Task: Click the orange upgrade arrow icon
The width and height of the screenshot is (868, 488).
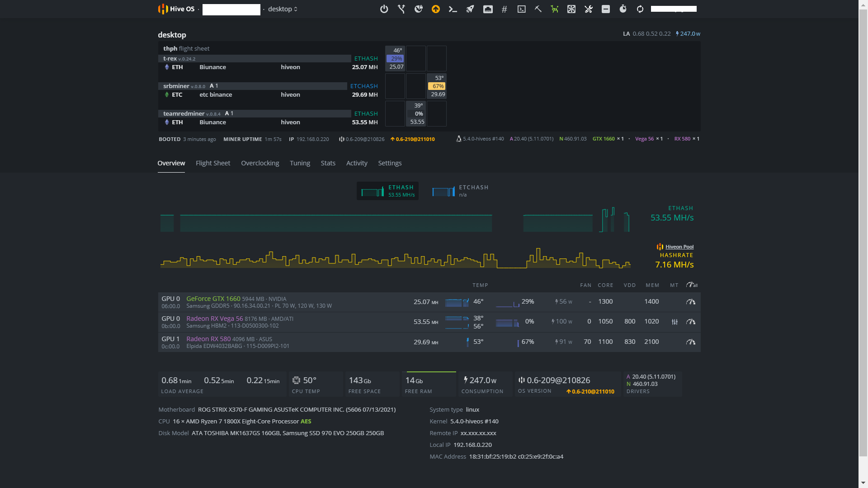Action: tap(435, 9)
